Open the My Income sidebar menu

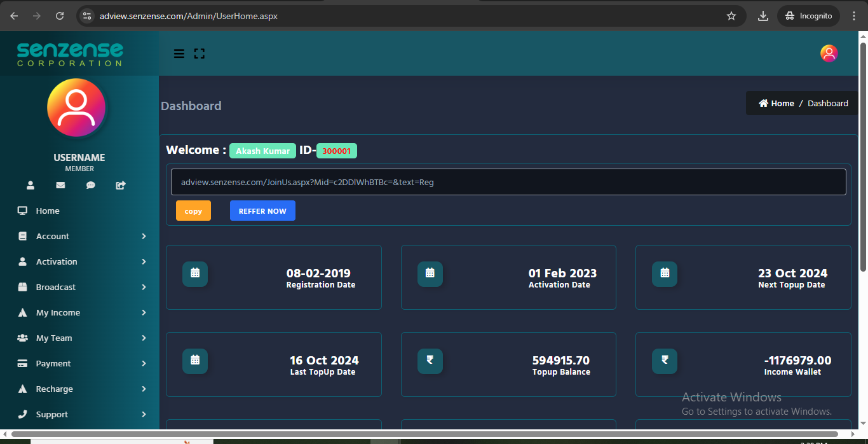pos(79,312)
